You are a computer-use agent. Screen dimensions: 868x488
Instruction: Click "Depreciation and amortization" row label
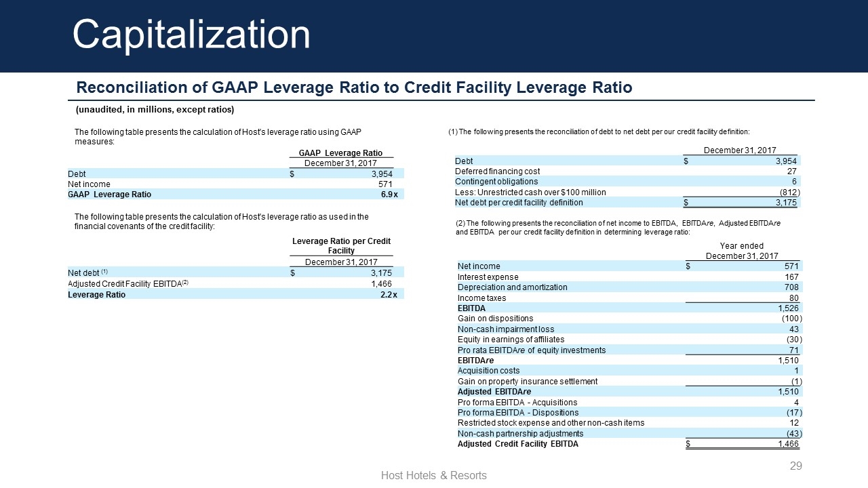tap(513, 287)
